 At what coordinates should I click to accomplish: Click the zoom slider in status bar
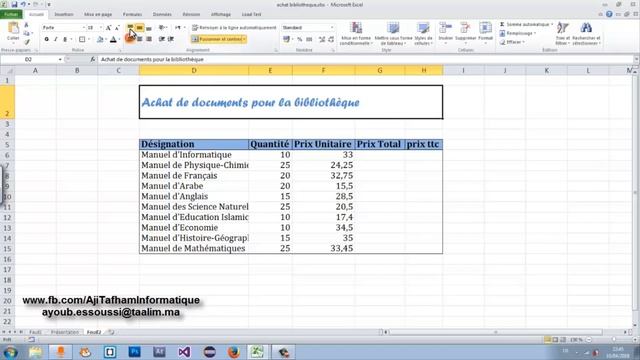coord(613,340)
